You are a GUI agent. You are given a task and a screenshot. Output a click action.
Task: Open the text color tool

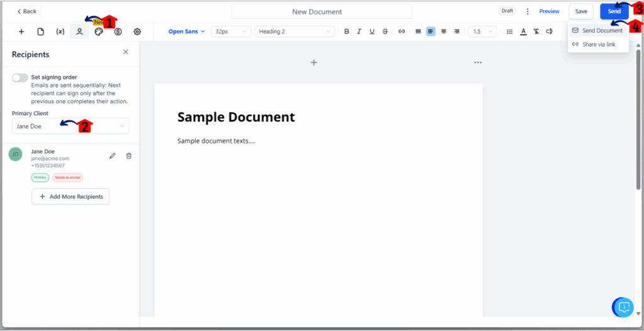[523, 31]
